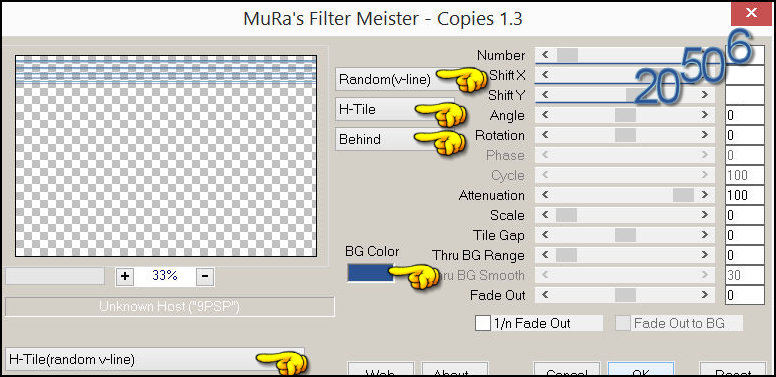Click the Tile Gap value input field
The width and height of the screenshot is (776, 377).
pos(745,235)
